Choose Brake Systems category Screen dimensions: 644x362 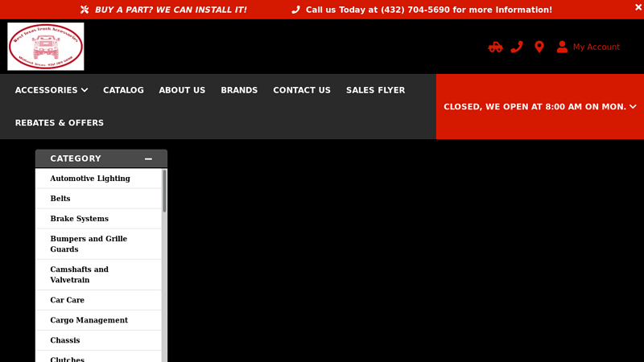tap(98, 219)
